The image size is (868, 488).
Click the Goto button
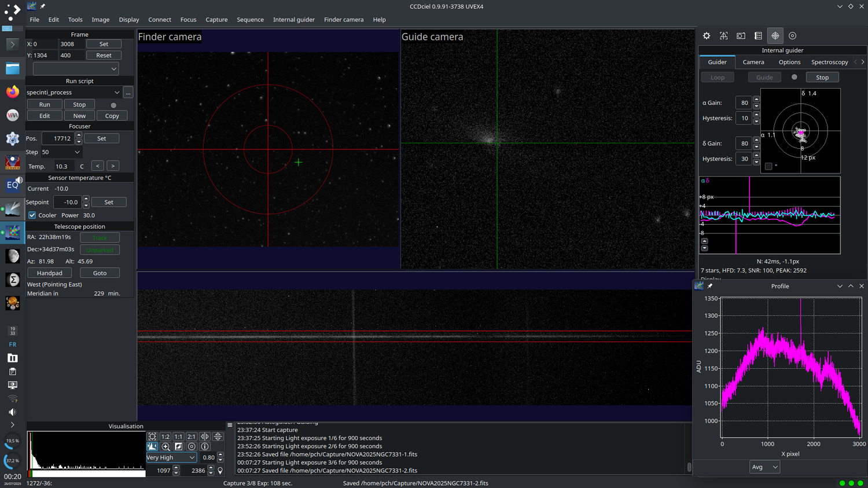click(100, 273)
